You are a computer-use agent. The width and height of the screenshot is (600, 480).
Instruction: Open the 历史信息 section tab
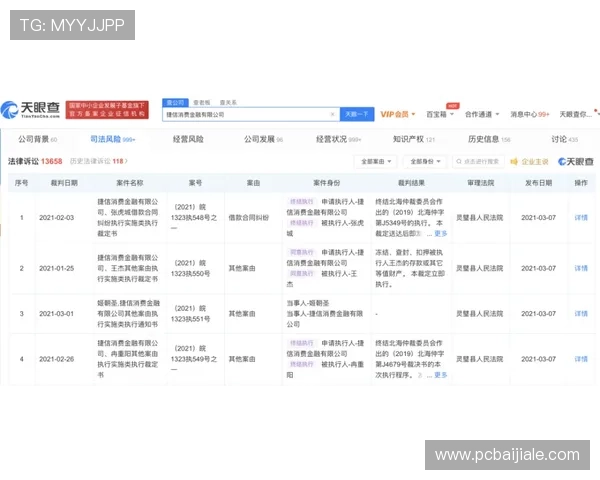click(489, 139)
